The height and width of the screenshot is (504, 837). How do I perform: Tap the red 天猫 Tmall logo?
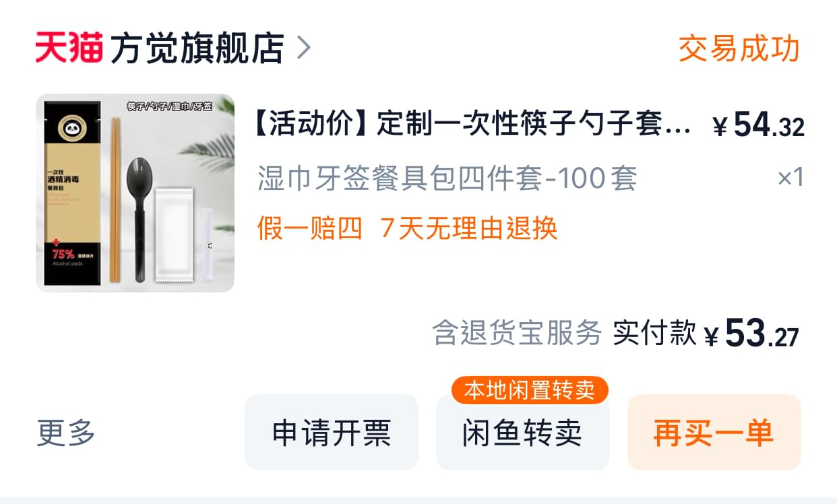[x=69, y=48]
